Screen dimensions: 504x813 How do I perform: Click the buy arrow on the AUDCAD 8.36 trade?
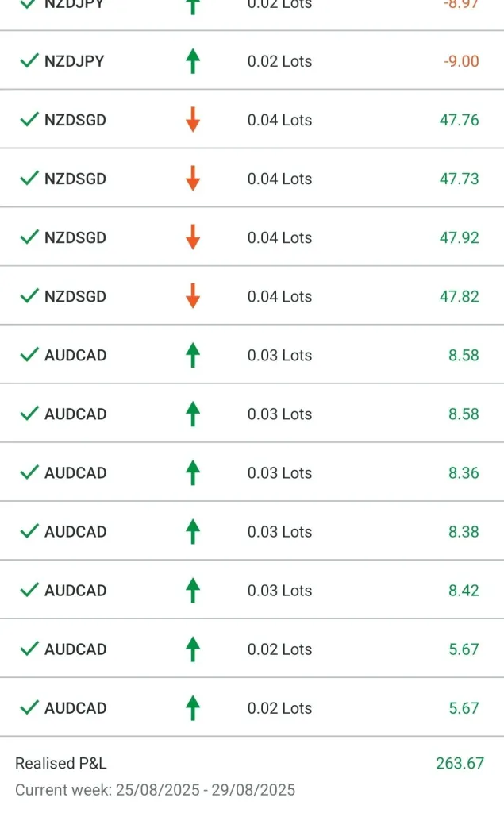pos(192,472)
